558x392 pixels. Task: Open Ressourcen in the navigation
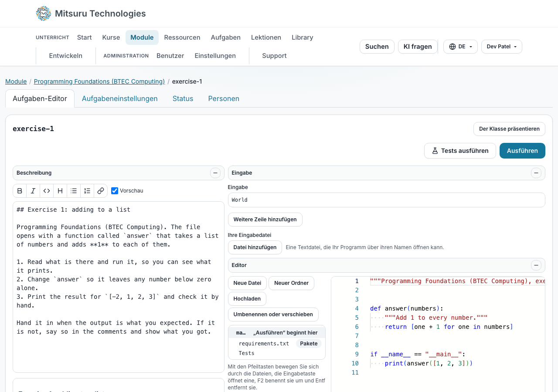click(182, 37)
